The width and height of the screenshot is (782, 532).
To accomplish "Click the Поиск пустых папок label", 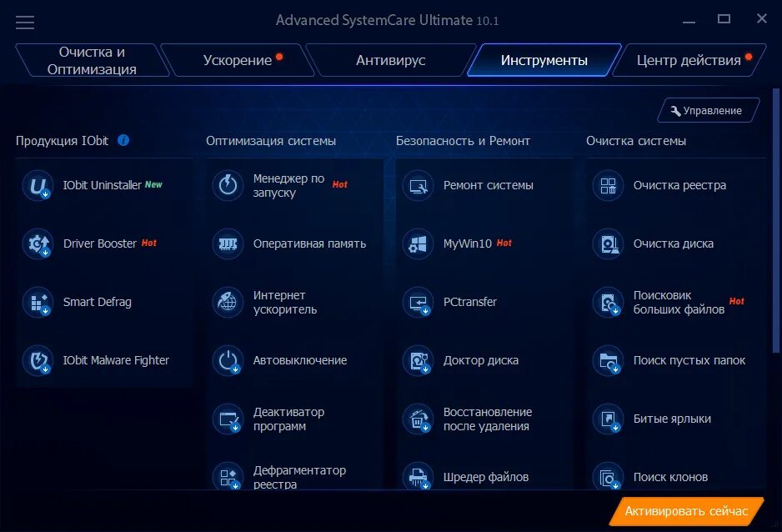I will click(689, 360).
